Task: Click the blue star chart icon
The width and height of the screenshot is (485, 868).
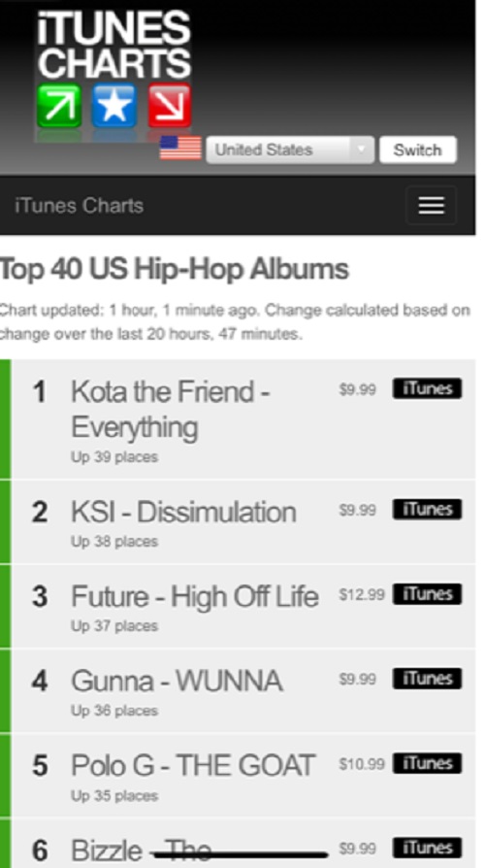Action: point(113,106)
